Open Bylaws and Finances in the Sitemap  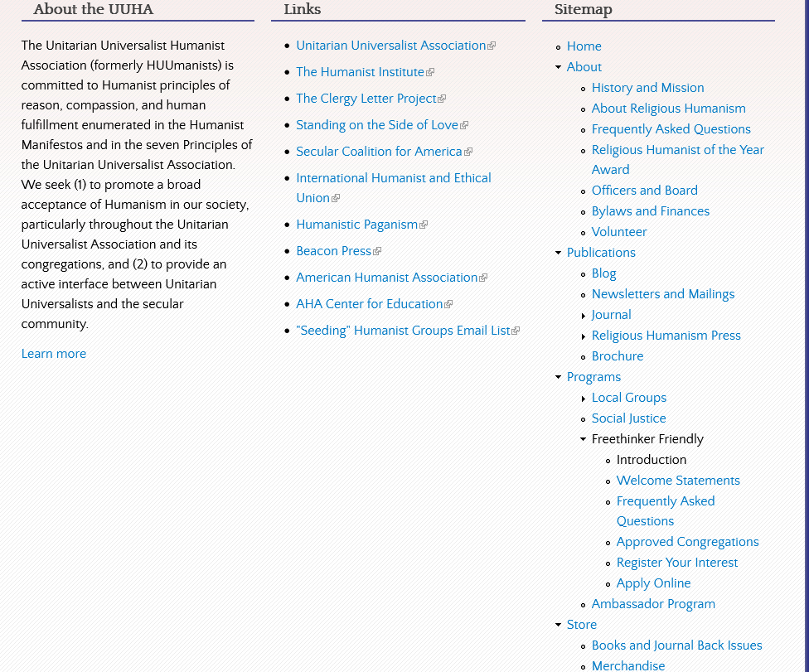pos(651,211)
